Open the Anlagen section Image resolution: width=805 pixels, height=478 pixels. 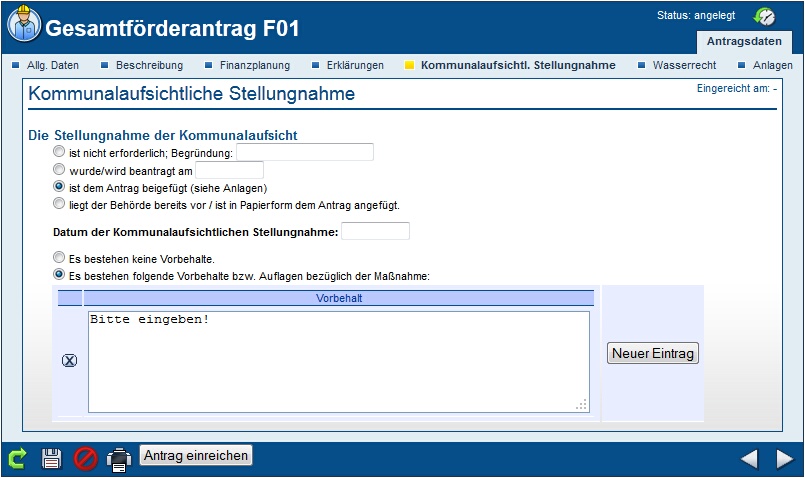pos(772,65)
